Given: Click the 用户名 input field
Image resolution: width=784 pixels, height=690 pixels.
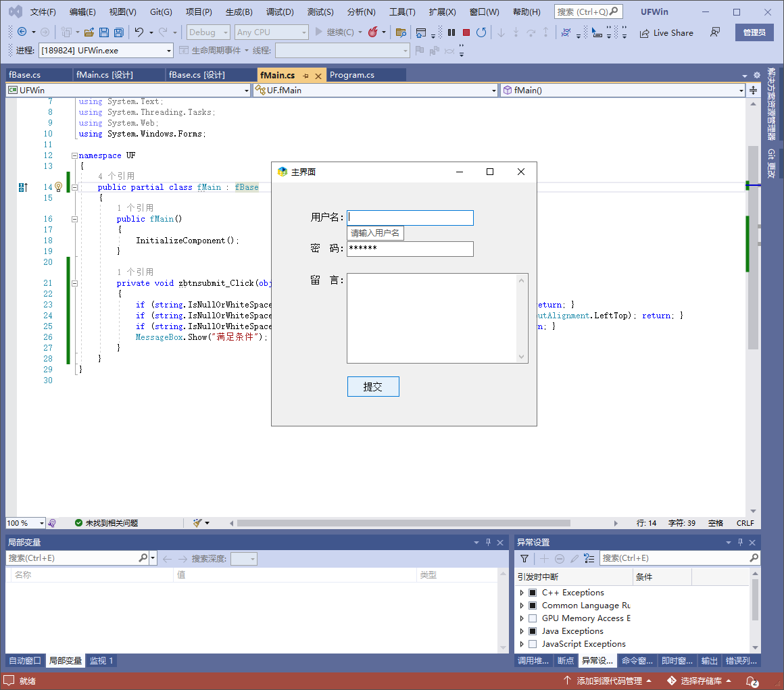Looking at the screenshot, I should pyautogui.click(x=410, y=218).
